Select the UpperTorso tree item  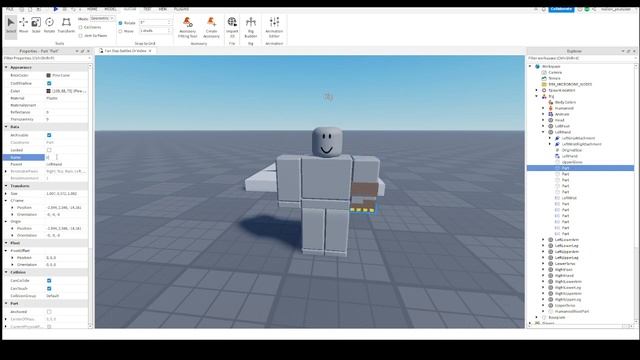565,306
